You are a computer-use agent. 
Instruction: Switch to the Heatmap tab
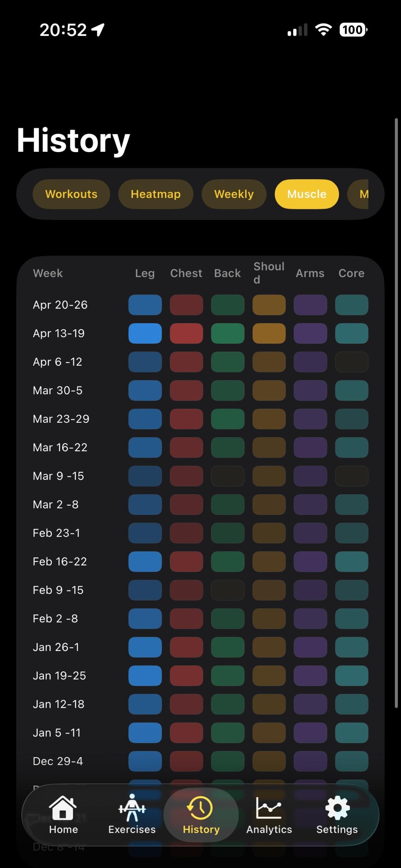[x=156, y=194]
